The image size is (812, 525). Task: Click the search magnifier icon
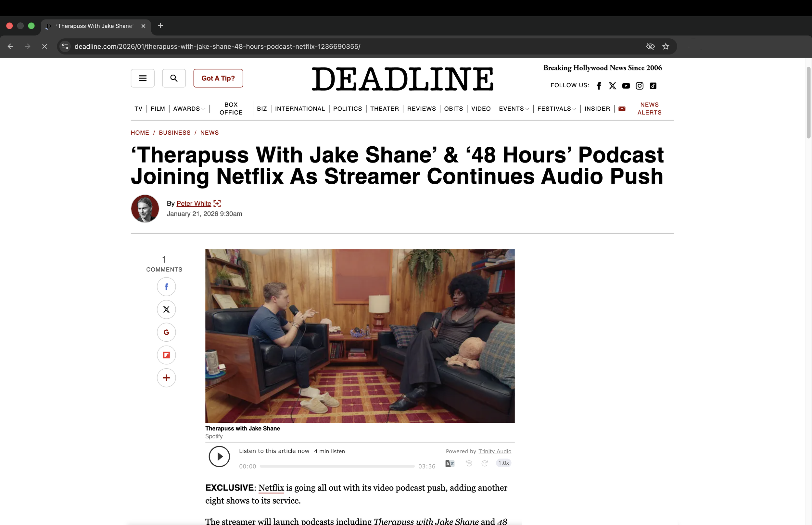click(174, 78)
